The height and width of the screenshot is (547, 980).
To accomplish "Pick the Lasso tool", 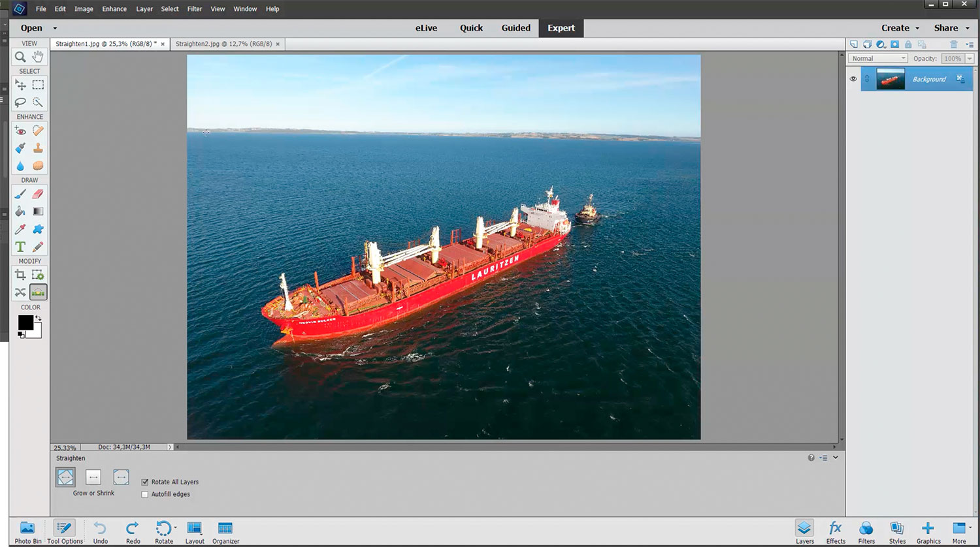I will (x=20, y=102).
